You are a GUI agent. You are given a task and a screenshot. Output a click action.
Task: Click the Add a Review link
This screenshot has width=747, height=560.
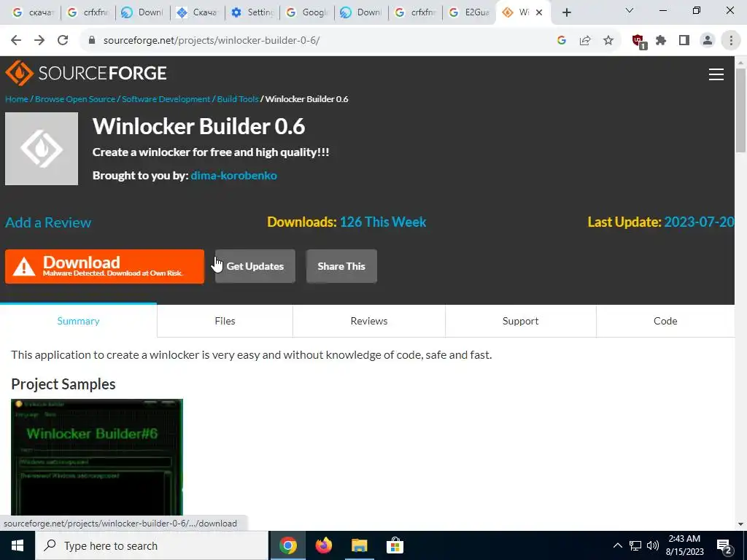click(x=48, y=222)
